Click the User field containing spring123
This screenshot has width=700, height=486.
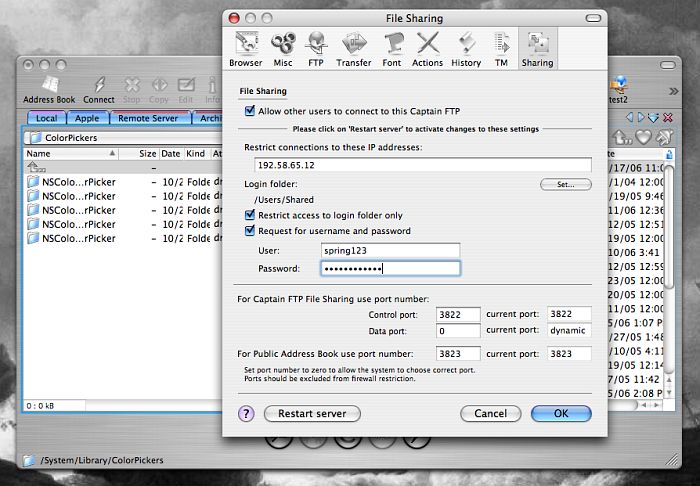pyautogui.click(x=390, y=250)
